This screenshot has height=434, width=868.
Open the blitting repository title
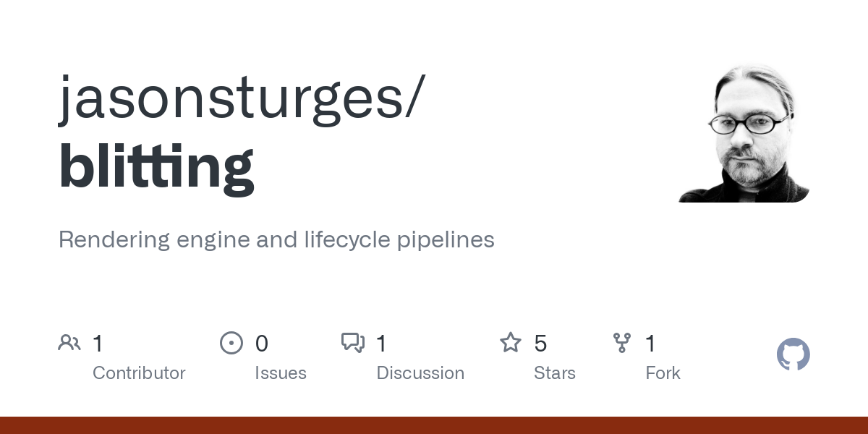pos(156,168)
